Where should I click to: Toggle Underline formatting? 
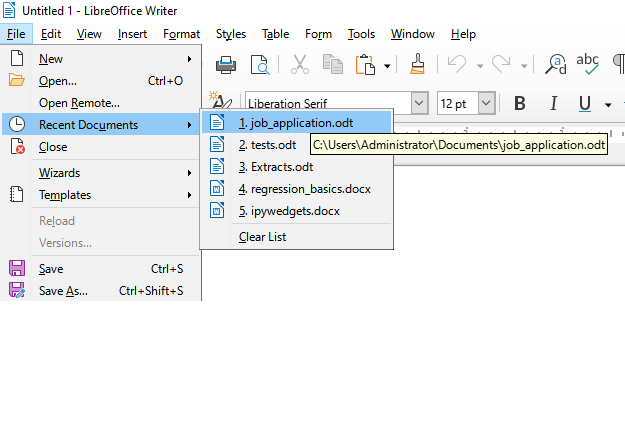tap(585, 104)
